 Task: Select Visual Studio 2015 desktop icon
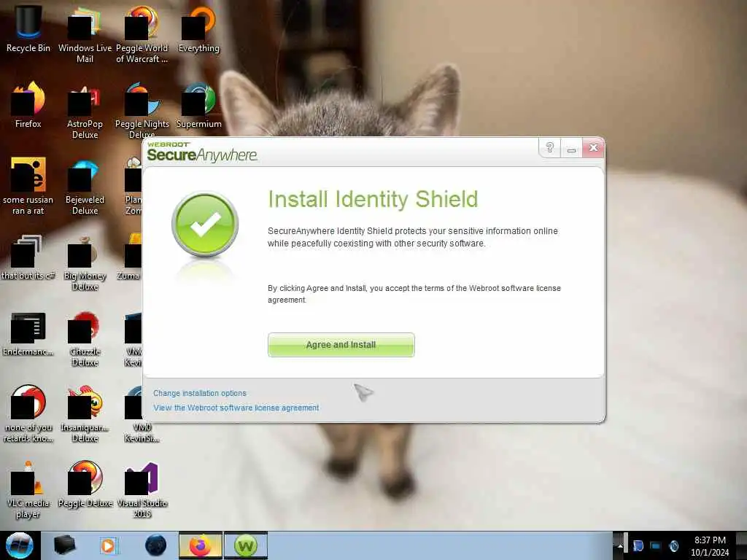pyautogui.click(x=142, y=490)
